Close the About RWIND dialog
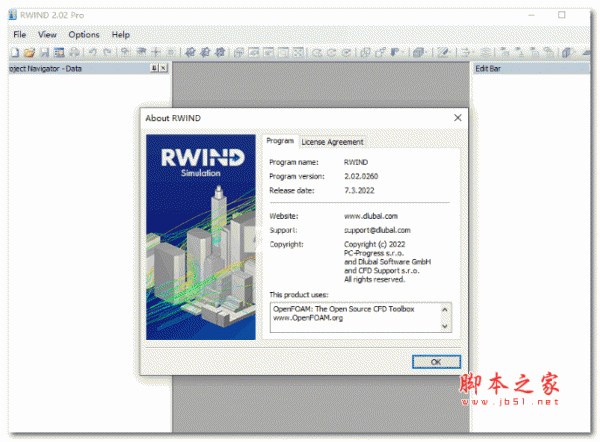 pyautogui.click(x=458, y=118)
